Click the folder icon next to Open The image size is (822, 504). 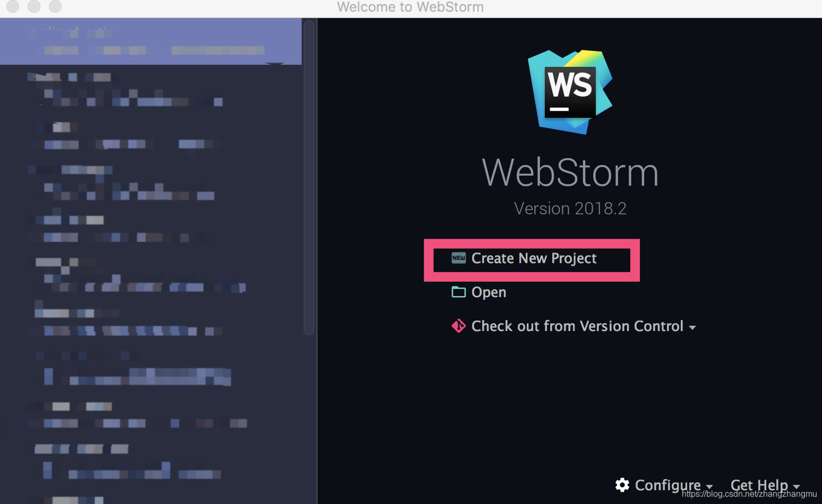coord(458,292)
